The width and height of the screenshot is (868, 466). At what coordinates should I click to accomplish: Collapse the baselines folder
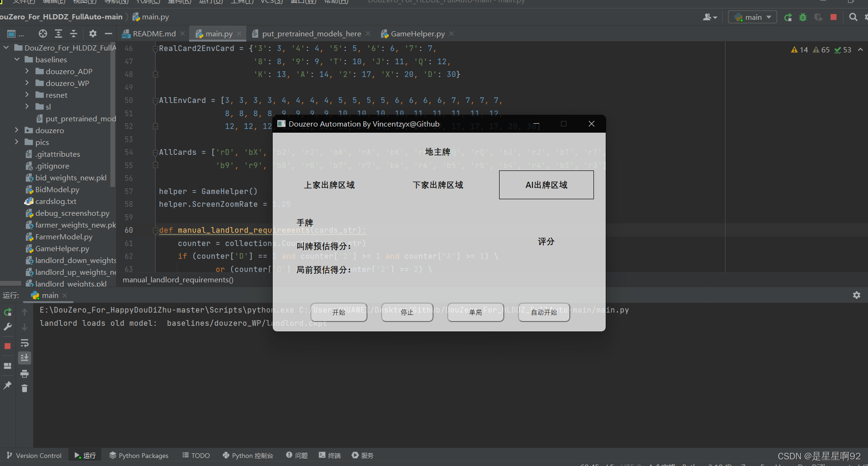[x=17, y=59]
